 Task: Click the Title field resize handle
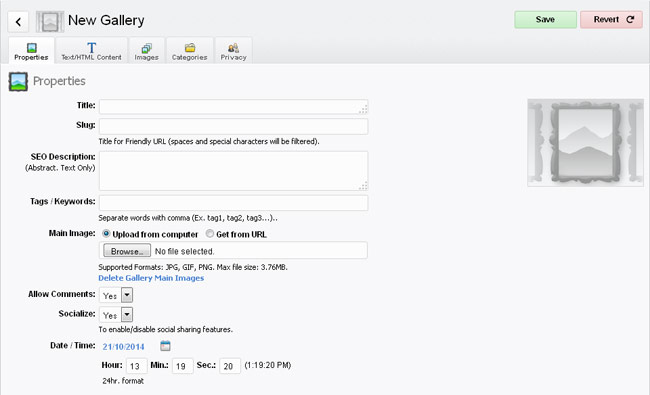click(x=364, y=110)
